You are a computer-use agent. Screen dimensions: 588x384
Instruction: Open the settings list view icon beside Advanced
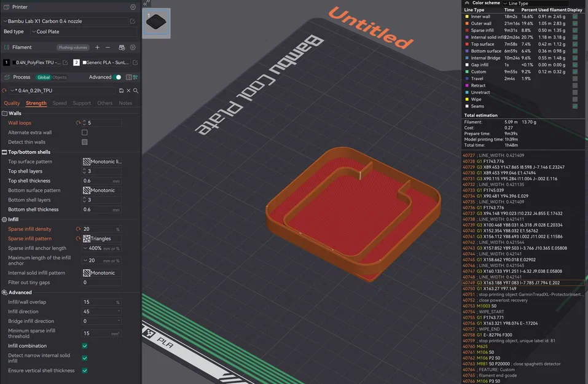[128, 77]
